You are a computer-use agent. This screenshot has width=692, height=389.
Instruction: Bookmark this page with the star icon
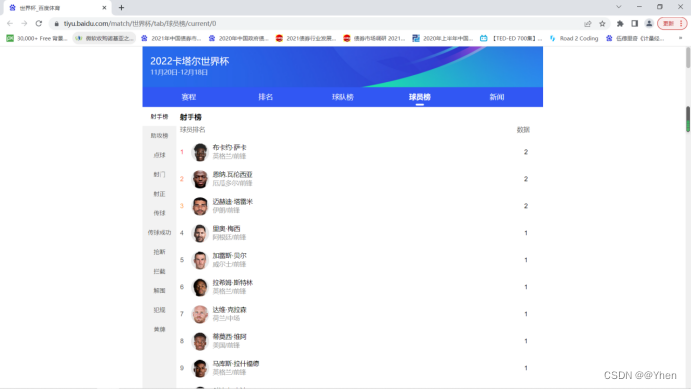click(602, 24)
